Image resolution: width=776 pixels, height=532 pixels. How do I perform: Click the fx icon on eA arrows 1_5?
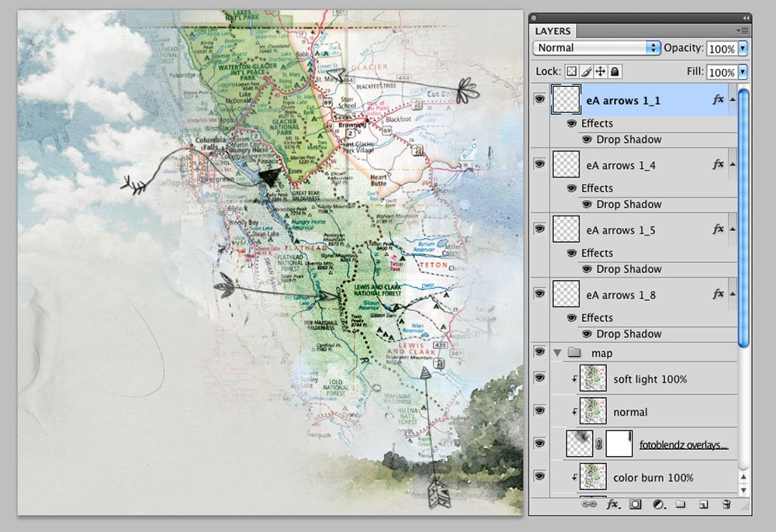[718, 229]
